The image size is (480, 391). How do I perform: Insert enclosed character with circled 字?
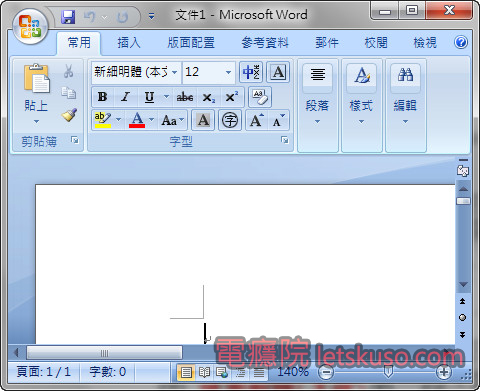230,120
